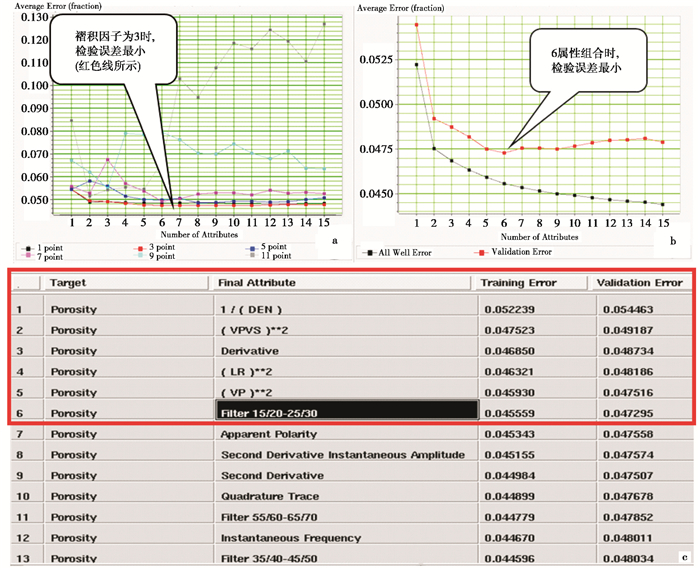
Task: Select the 'All Well Error' legend entry
Action: (400, 253)
